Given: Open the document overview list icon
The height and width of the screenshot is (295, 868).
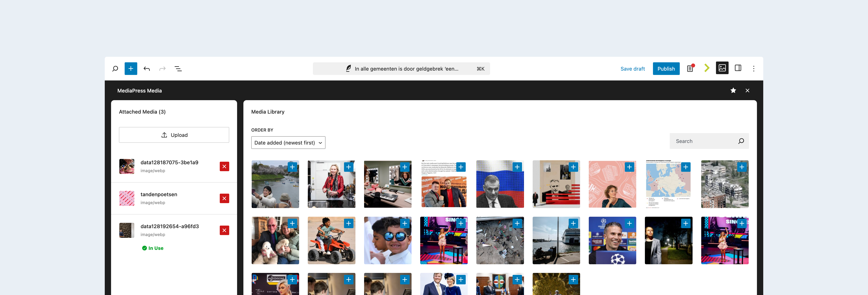Looking at the screenshot, I should [178, 68].
